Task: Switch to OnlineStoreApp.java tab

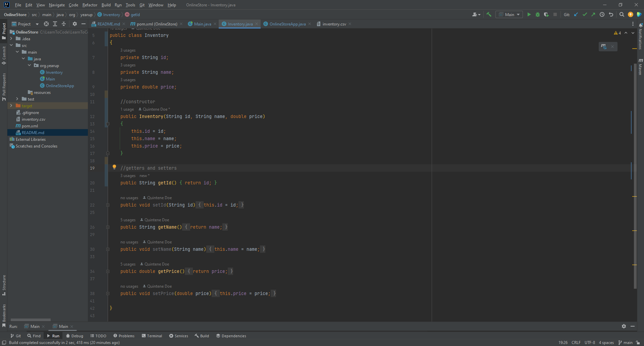Action: tap(287, 24)
